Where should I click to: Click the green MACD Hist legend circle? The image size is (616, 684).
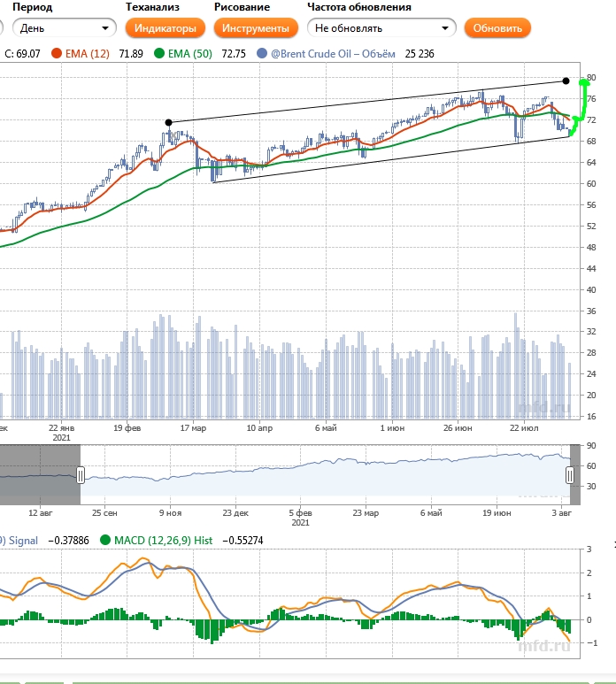tap(105, 540)
